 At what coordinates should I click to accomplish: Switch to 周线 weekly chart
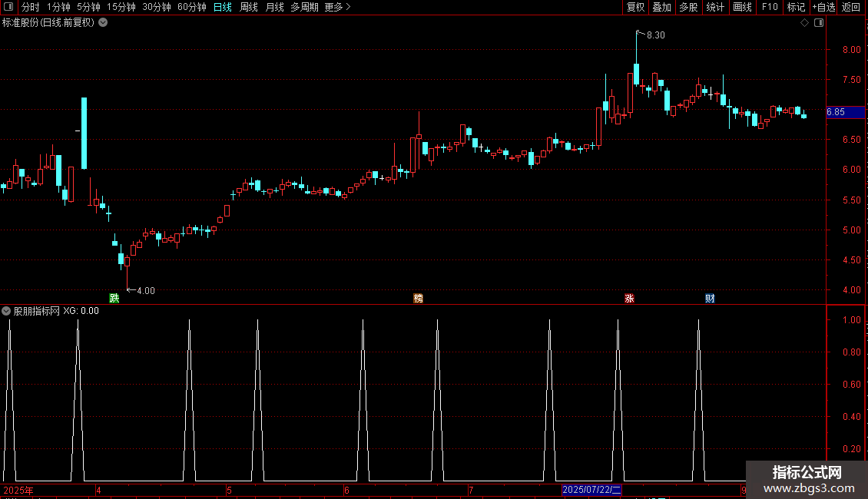point(249,7)
